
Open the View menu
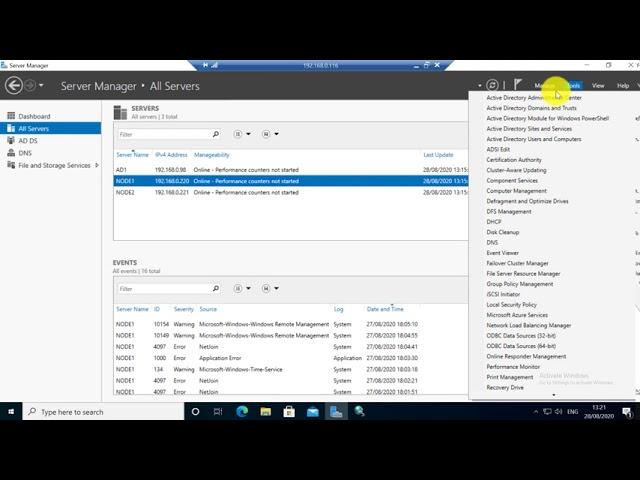(x=598, y=86)
